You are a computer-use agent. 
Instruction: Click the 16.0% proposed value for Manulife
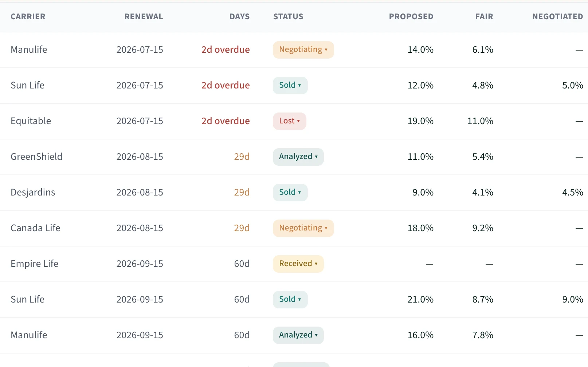420,335
